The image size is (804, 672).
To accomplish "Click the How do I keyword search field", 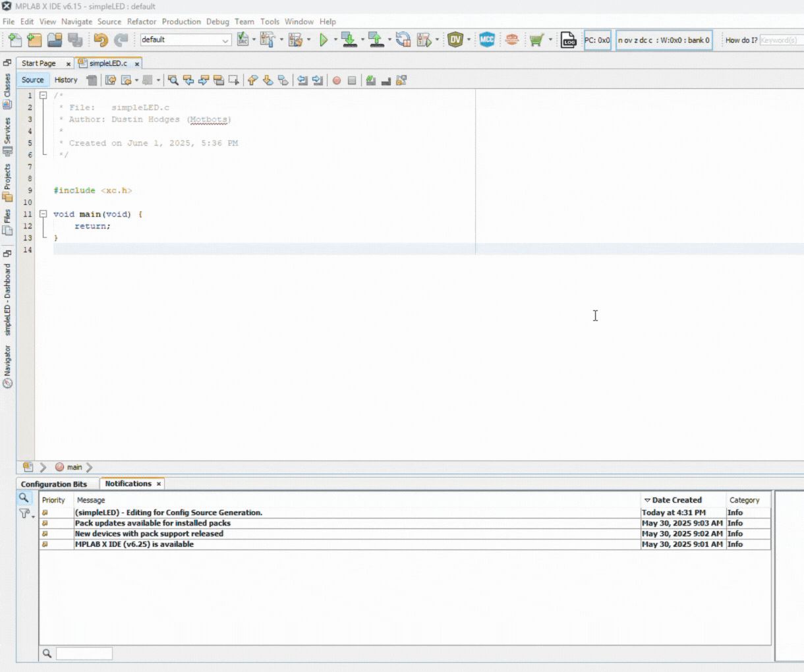I will coord(779,40).
